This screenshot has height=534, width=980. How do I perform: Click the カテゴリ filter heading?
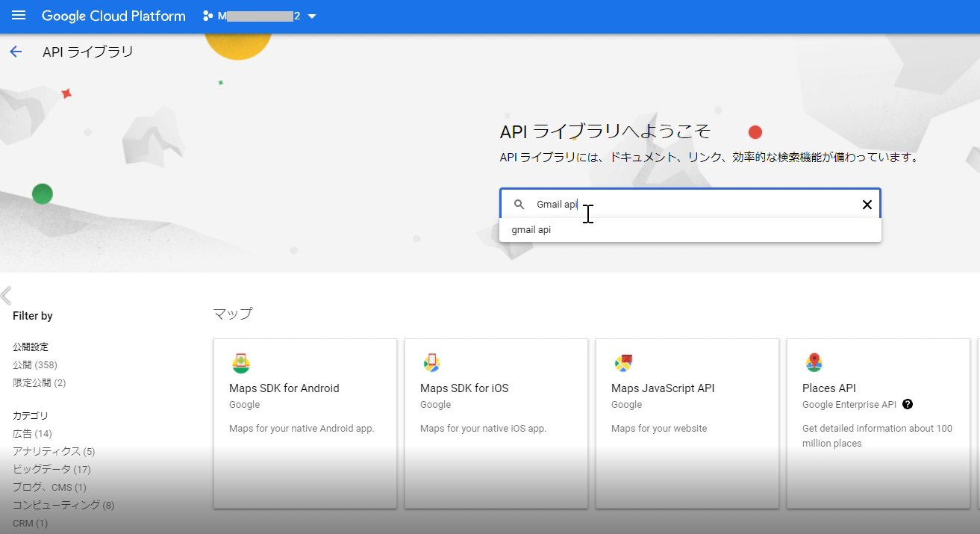pos(31,416)
